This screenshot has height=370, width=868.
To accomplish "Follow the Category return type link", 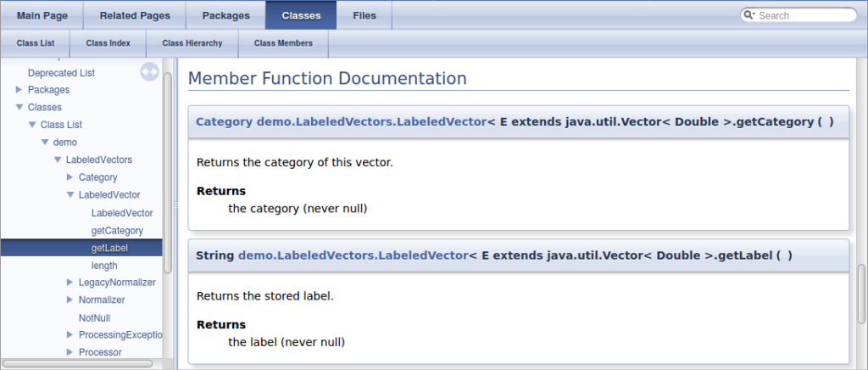I will 224,122.
